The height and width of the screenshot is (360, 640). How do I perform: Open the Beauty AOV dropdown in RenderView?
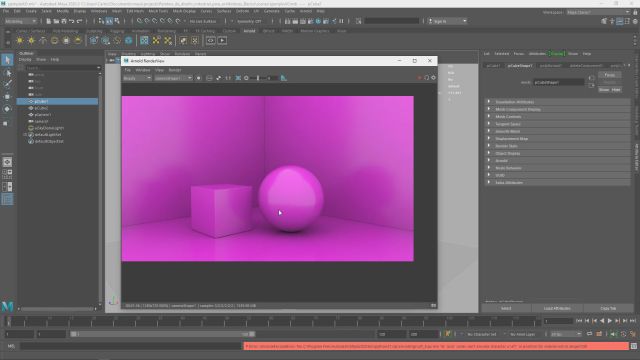pos(137,78)
